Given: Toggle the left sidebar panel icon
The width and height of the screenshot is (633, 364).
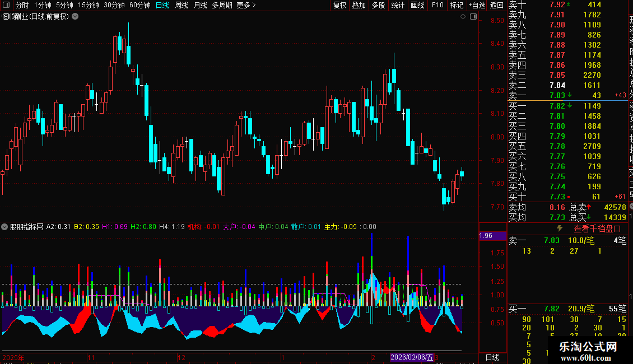Looking at the screenshot, I should pyautogui.click(x=6, y=5).
